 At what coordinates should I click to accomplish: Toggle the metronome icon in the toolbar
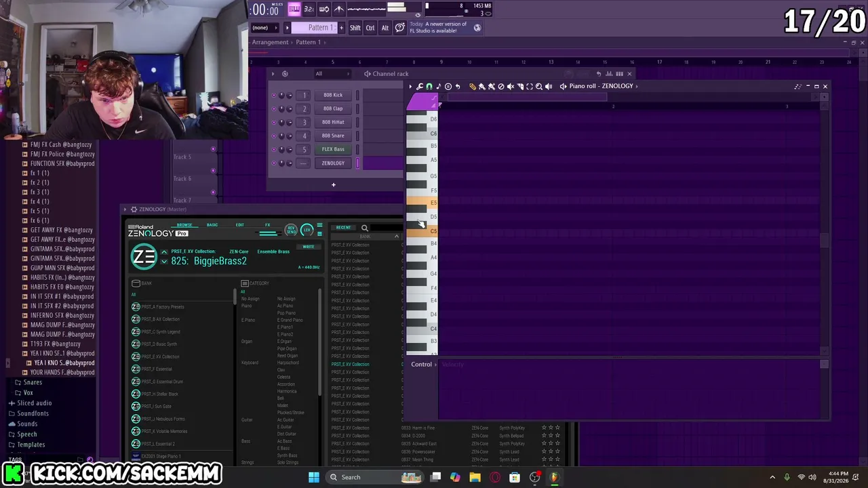[x=339, y=9]
